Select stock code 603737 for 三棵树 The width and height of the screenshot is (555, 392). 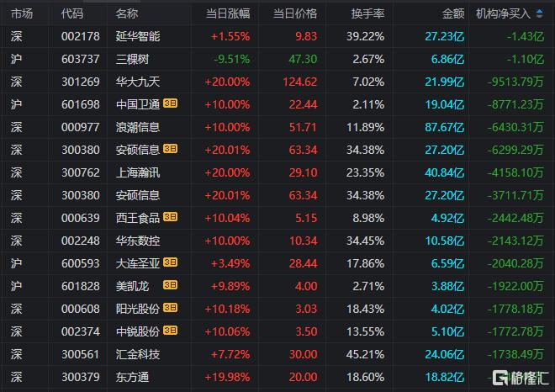pos(81,59)
